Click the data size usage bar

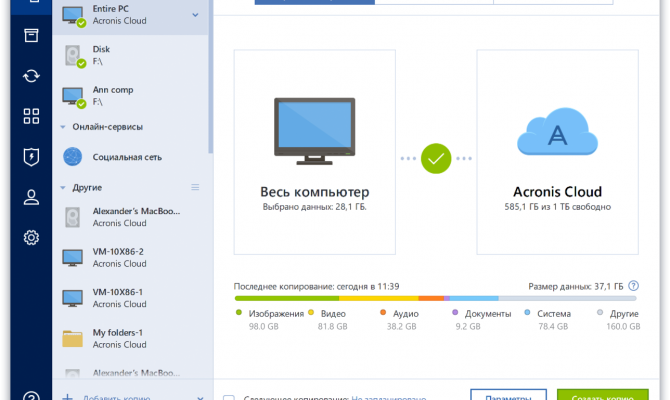tap(435, 298)
